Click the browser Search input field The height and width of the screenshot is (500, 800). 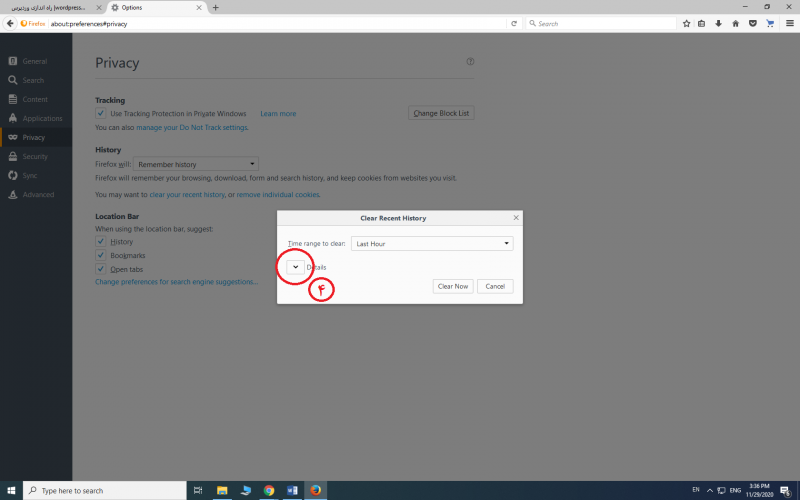click(600, 23)
